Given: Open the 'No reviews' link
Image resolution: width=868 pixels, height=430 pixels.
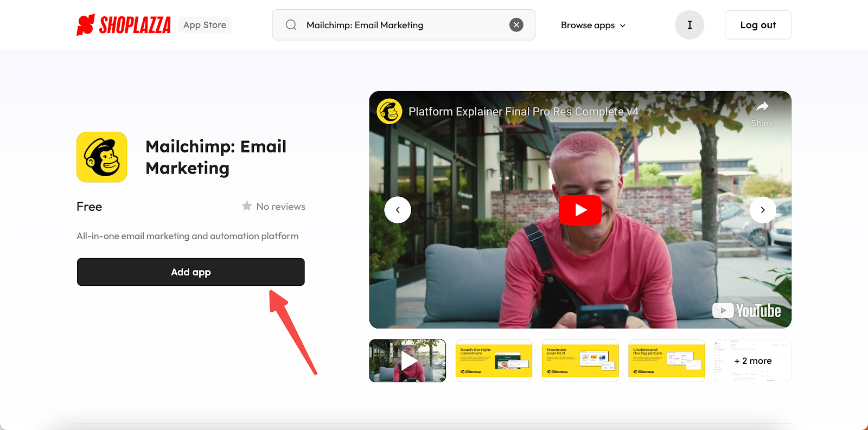Looking at the screenshot, I should 280,207.
